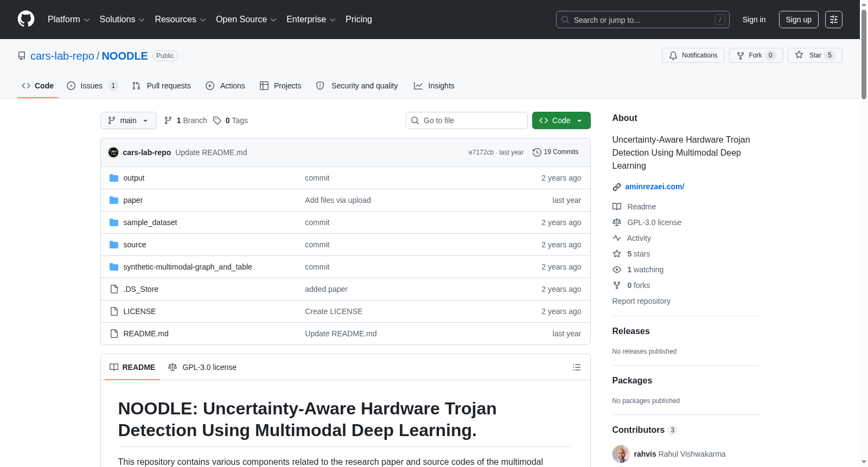Image resolution: width=868 pixels, height=467 pixels.
Task: Click the sample_dataset folder icon
Action: click(x=114, y=222)
